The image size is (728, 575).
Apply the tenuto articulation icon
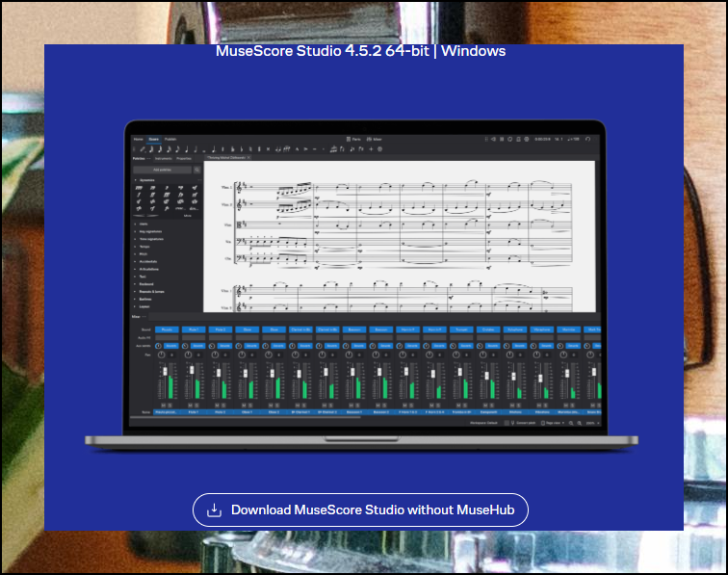[x=314, y=149]
